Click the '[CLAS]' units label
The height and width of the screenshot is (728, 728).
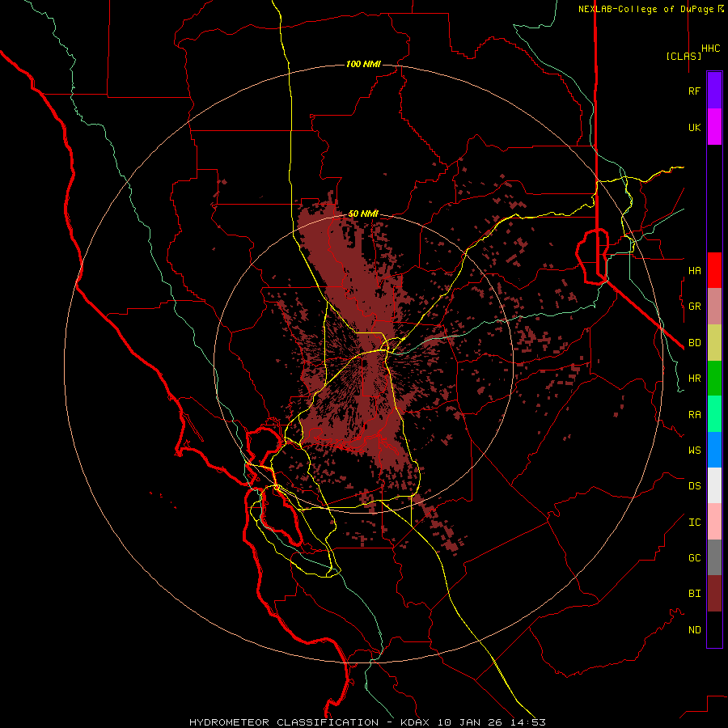click(x=684, y=56)
